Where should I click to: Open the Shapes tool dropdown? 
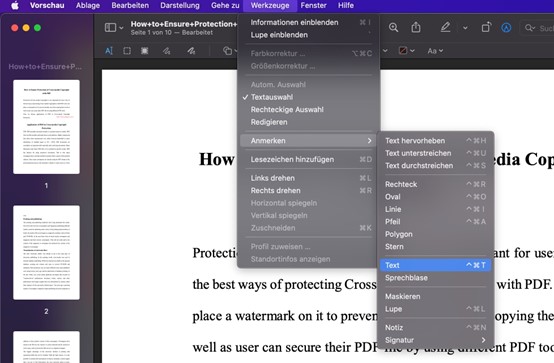[x=230, y=51]
